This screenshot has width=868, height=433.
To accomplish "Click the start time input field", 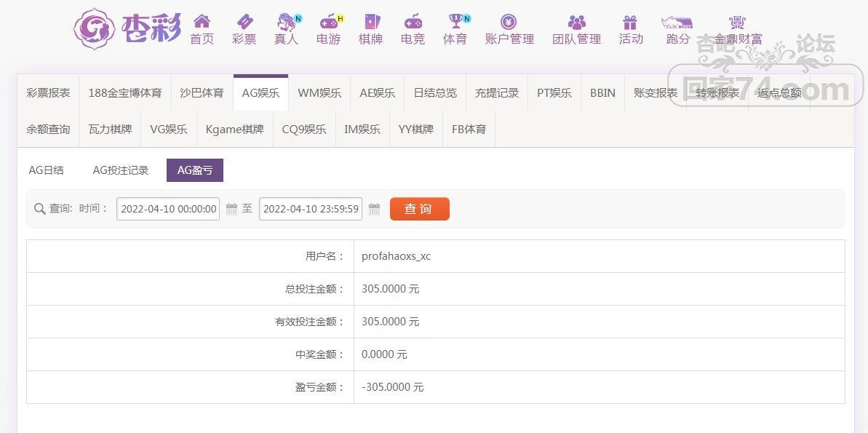I will click(168, 209).
